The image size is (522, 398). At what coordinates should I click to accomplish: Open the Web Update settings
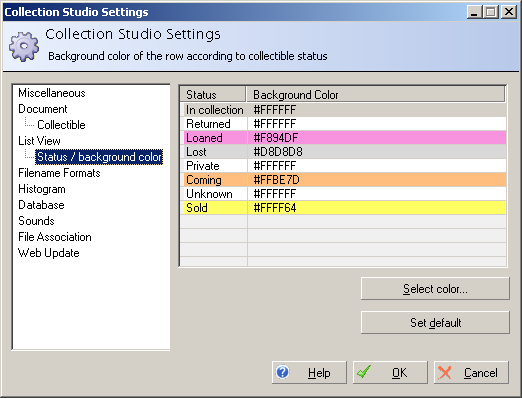coord(49,253)
